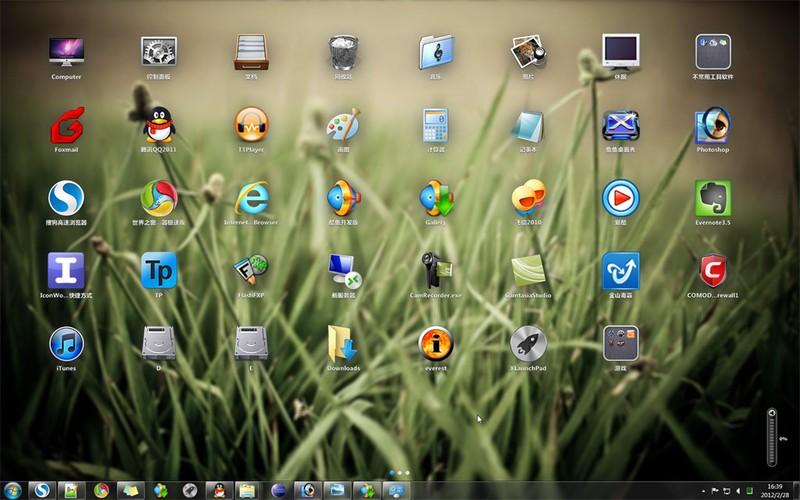
Task: Open the Computer iMac icon
Action: coord(66,52)
